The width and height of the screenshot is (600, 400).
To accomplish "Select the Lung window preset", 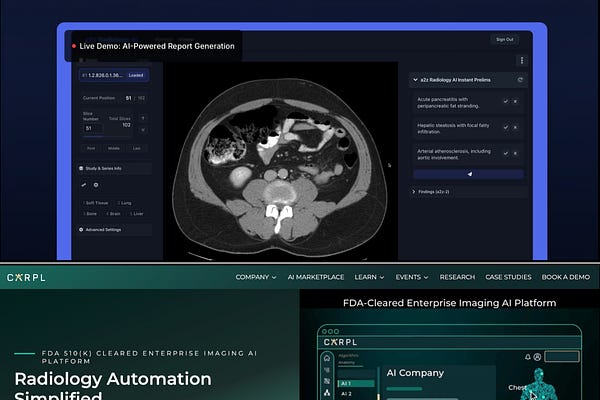I will (124, 203).
